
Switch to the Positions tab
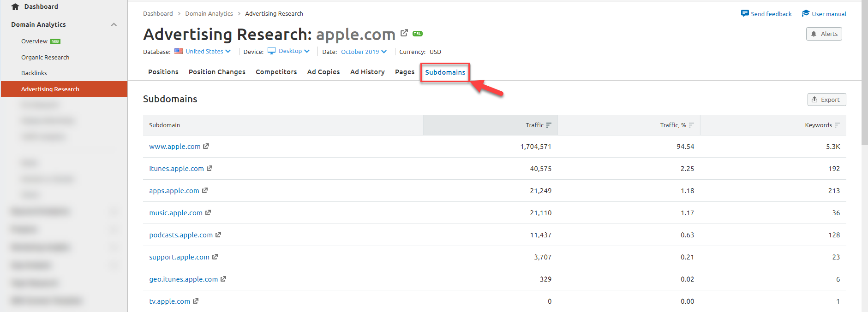click(163, 72)
